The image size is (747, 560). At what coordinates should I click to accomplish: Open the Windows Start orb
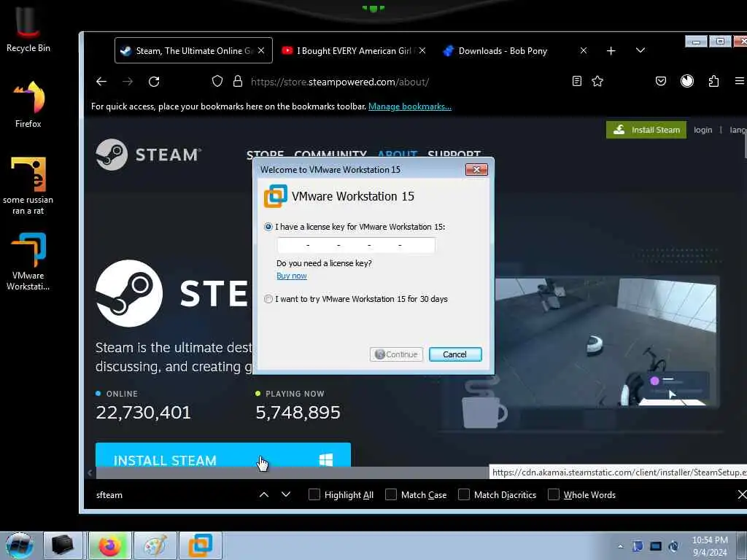[x=19, y=545]
